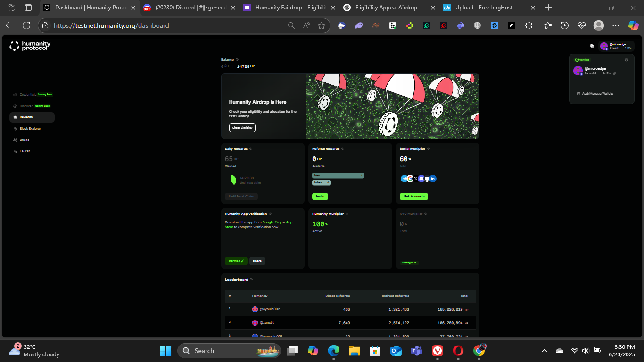Click the Human ID column header
The height and width of the screenshot is (362, 644).
[x=260, y=296]
